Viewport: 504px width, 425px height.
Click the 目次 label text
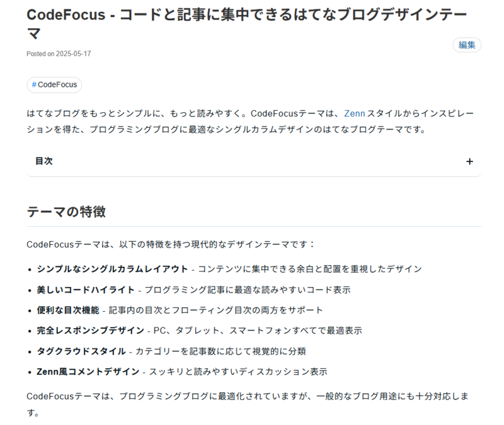(44, 161)
